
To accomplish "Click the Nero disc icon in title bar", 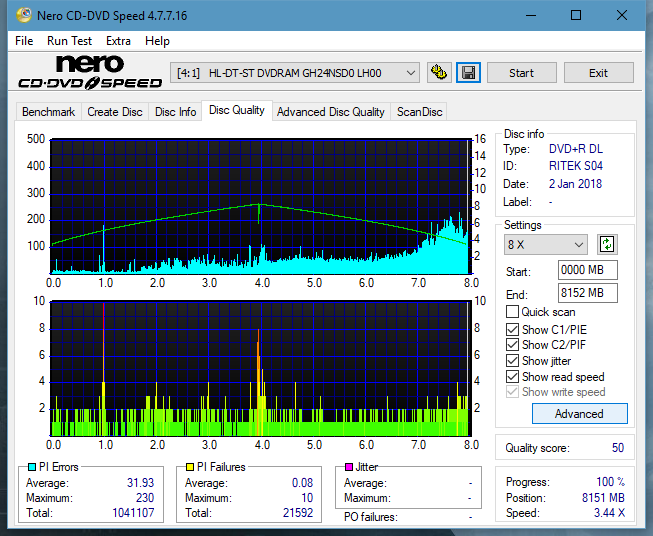I will coord(24,15).
